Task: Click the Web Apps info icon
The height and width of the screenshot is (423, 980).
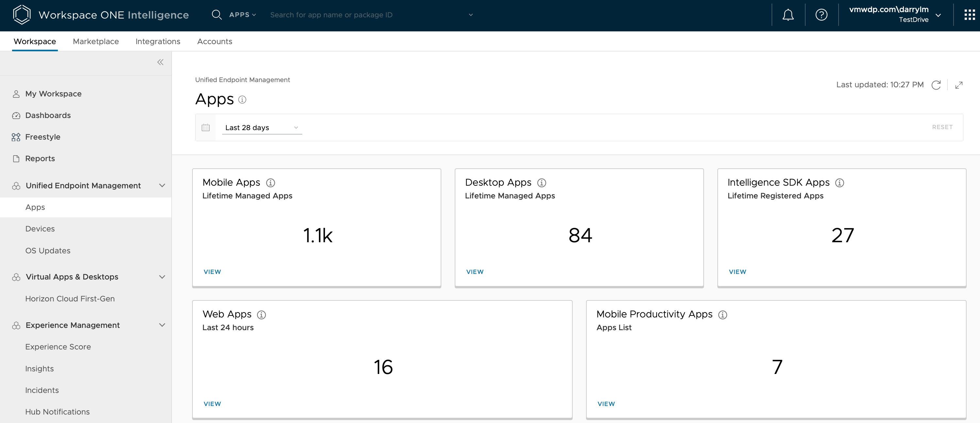Action: coord(261,314)
